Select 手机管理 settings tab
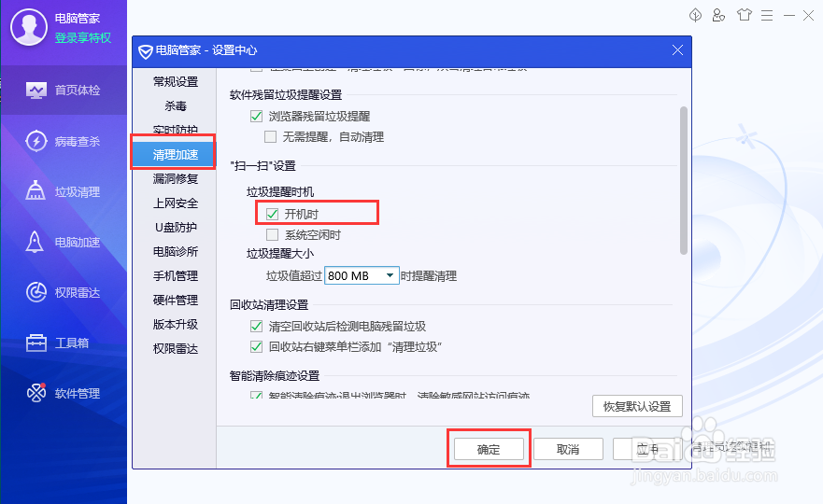 176,276
